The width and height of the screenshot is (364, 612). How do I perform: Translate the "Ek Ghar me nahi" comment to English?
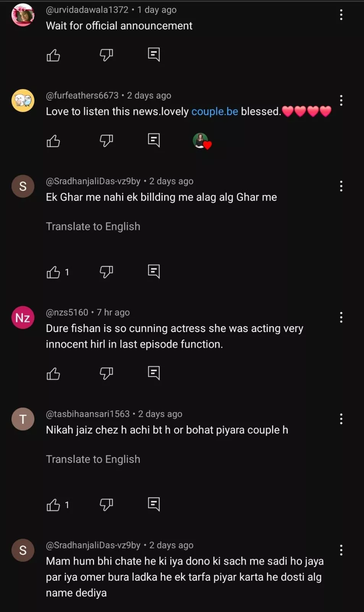click(x=93, y=226)
